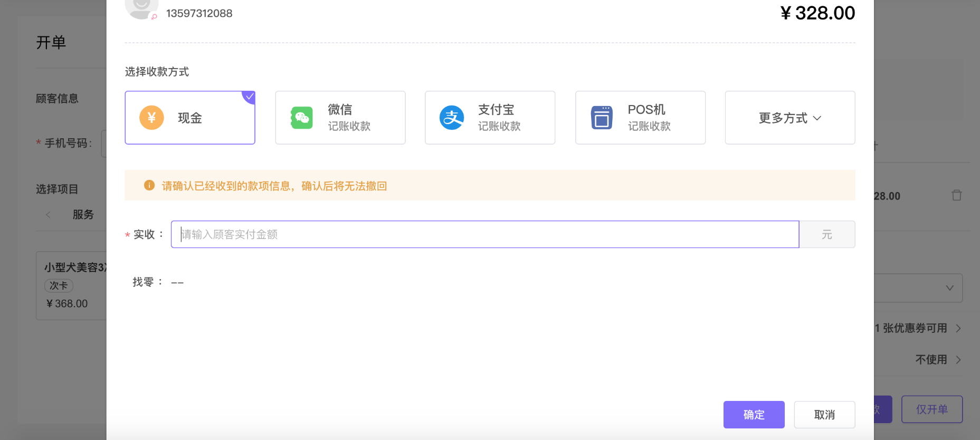
Task: Expand the 更多方式 dropdown
Action: 790,118
